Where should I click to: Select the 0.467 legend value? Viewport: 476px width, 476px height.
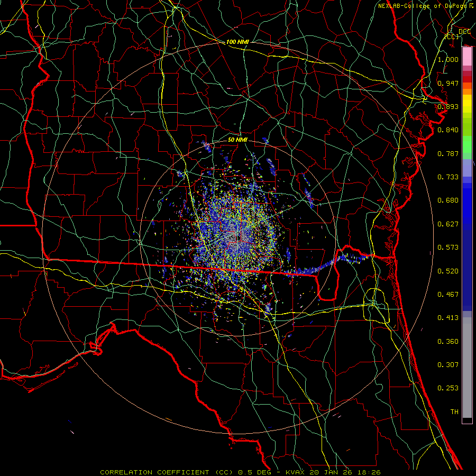point(448,295)
